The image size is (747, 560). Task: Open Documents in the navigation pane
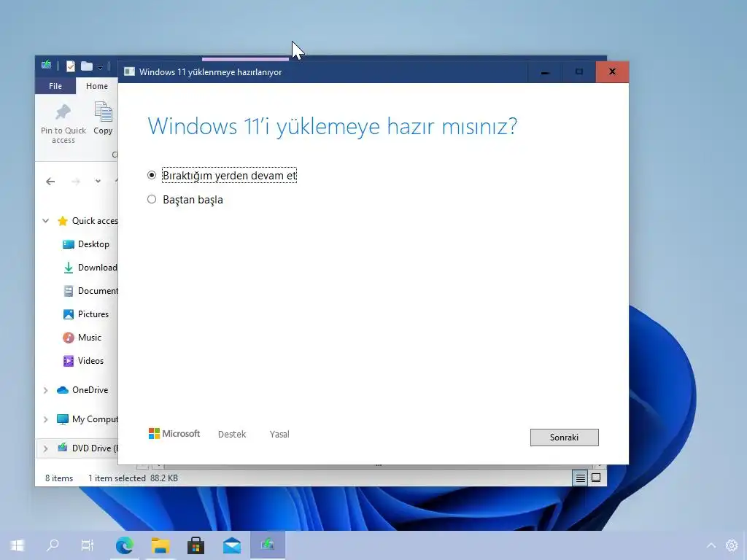90,291
